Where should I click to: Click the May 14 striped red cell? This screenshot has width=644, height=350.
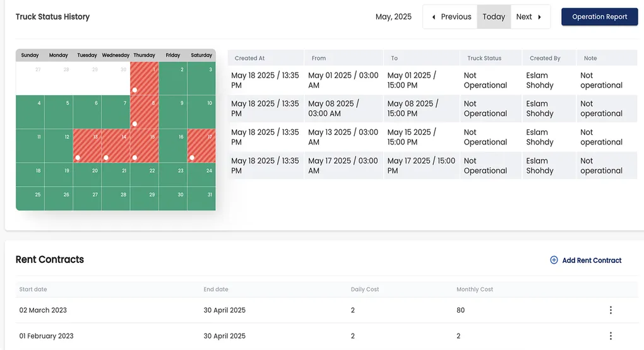[x=116, y=146]
